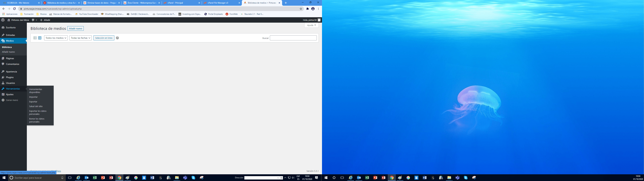644x181 pixels.
Task: Expand the Dirección toolbar dropdown arrow
Action: click(x=278, y=178)
